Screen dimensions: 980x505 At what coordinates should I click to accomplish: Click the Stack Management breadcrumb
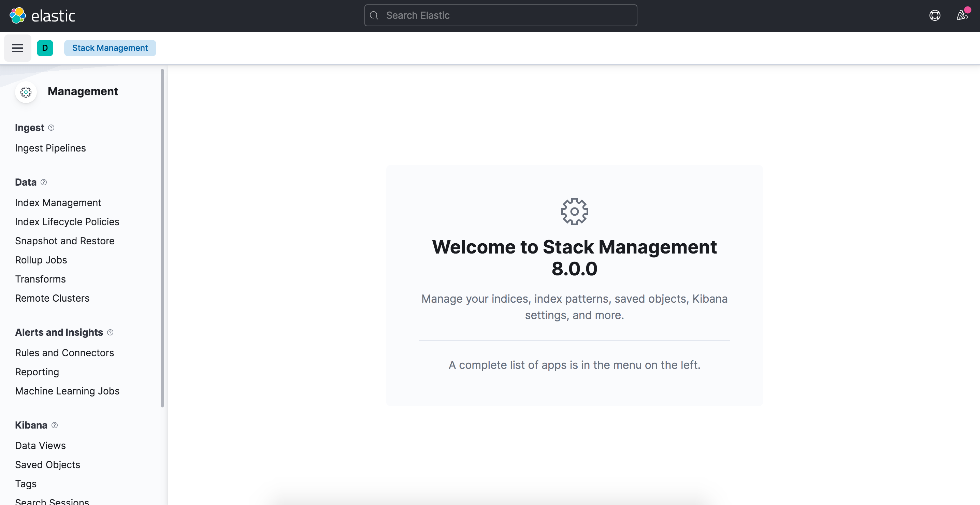(110, 48)
